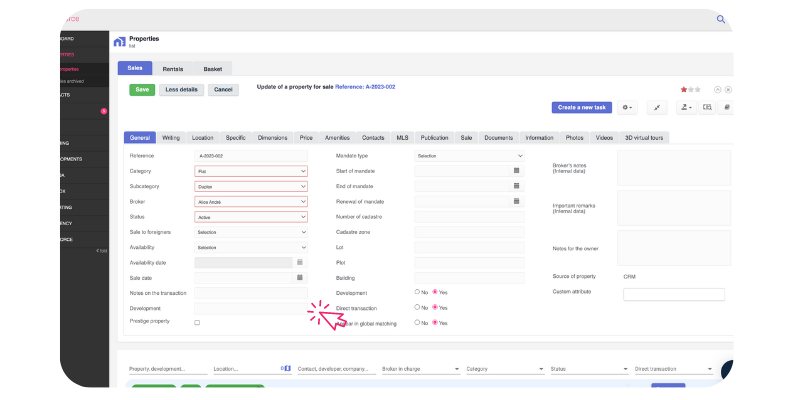Click the pink notification badge in sidebar
This screenshot has height=400, width=800.
pyautogui.click(x=104, y=111)
